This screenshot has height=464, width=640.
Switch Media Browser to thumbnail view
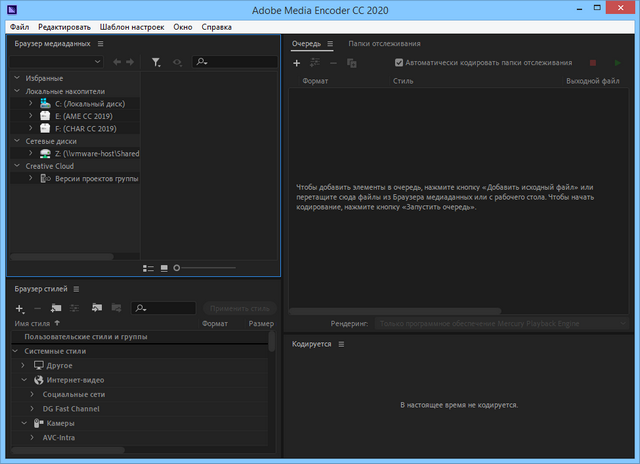pyautogui.click(x=164, y=268)
